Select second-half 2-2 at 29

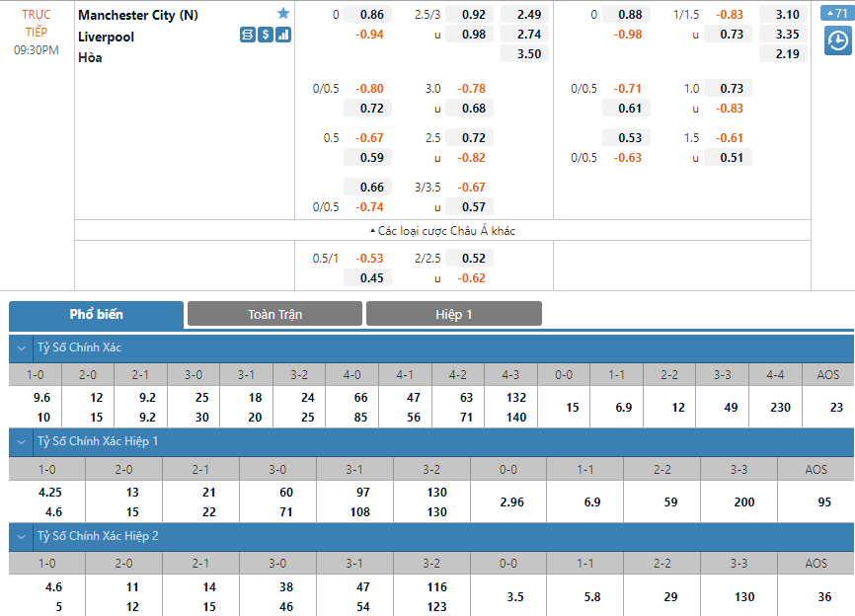(670, 597)
